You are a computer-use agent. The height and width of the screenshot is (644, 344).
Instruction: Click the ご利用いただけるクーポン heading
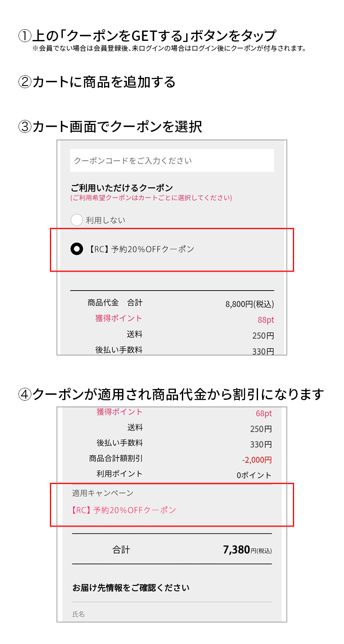pos(122,188)
